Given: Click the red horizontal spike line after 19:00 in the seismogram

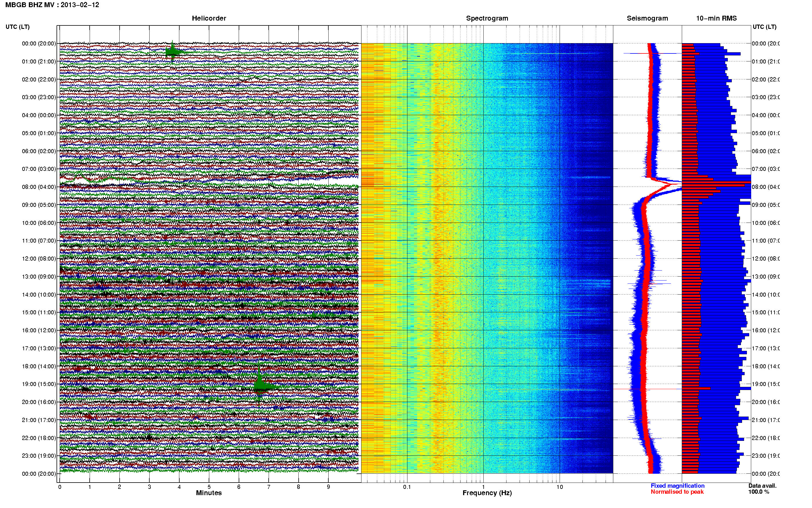Looking at the screenshot, I should (x=647, y=389).
